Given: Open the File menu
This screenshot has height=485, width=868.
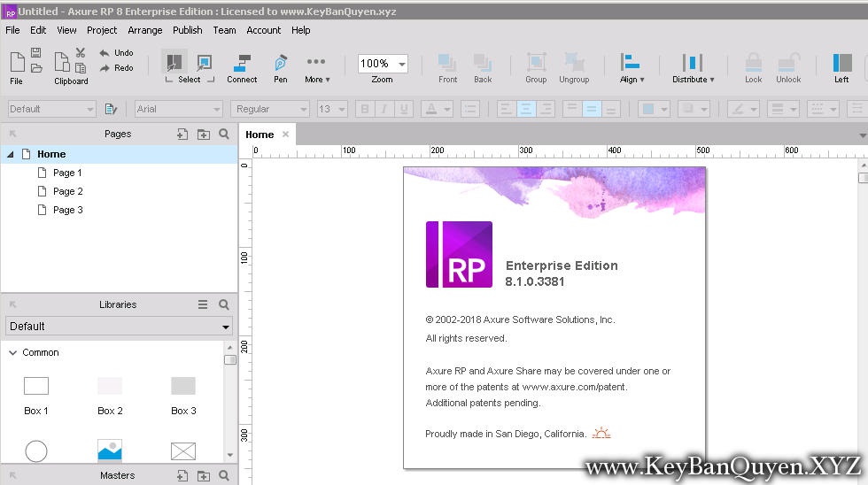Looking at the screenshot, I should click(x=12, y=30).
